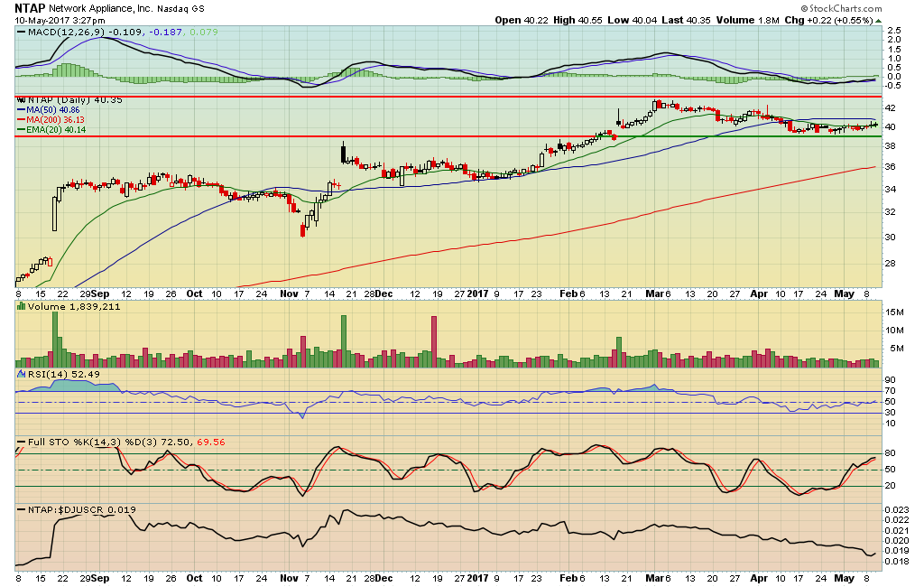Click the "RSI(14) 52.49" indicator label

coord(64,375)
